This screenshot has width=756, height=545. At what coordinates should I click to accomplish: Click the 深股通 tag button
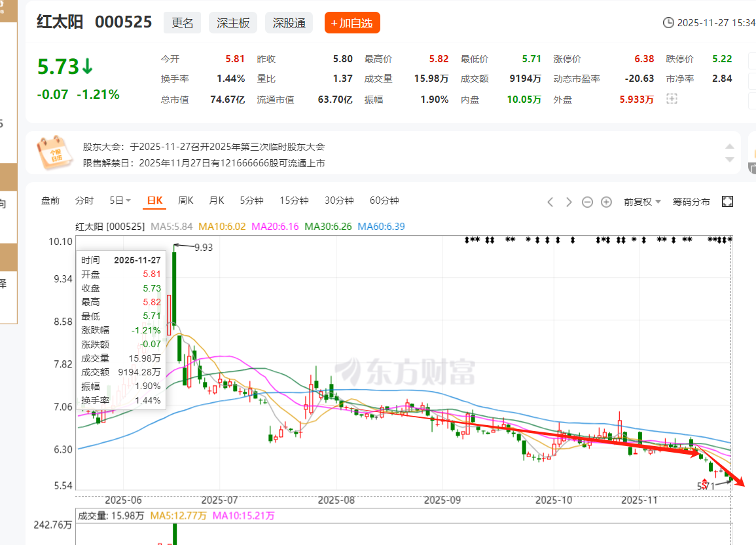pyautogui.click(x=289, y=23)
